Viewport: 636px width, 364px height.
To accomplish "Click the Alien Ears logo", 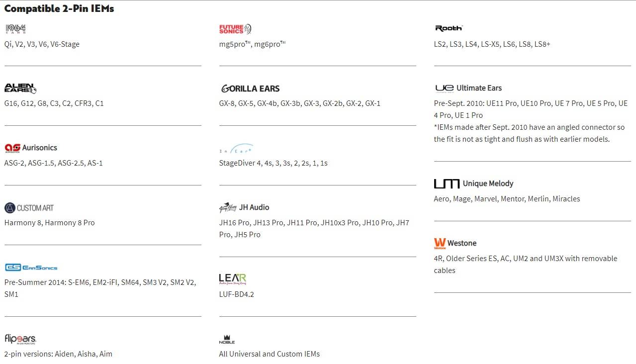I will (20, 89).
